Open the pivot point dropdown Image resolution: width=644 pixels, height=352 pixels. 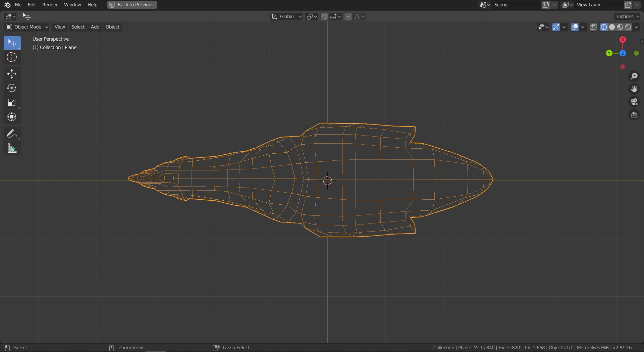[x=312, y=16]
